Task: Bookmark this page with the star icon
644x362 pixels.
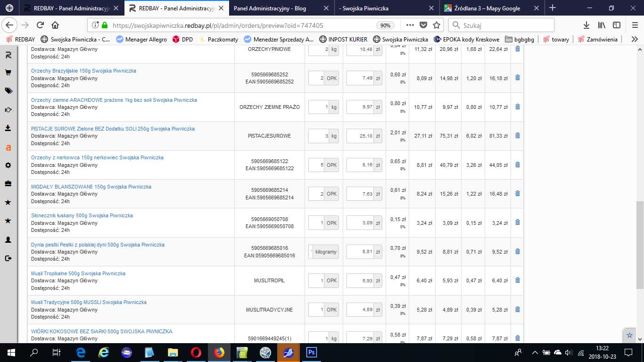Action: (x=437, y=25)
